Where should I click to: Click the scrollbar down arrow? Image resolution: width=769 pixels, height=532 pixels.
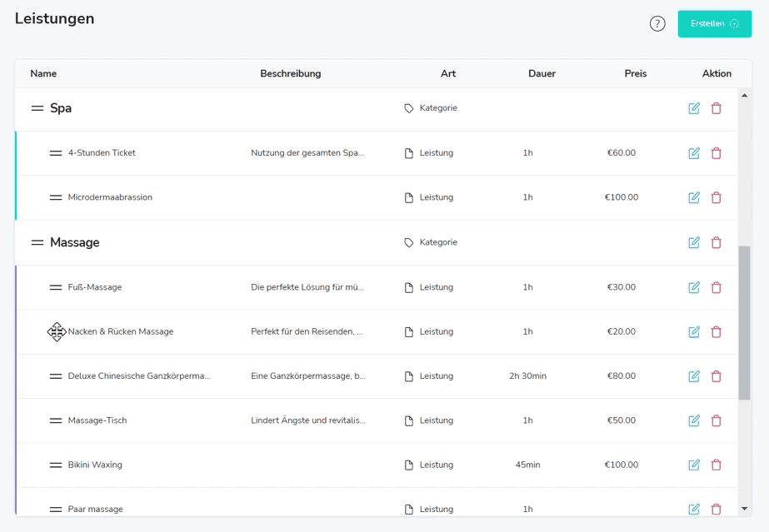pyautogui.click(x=744, y=509)
